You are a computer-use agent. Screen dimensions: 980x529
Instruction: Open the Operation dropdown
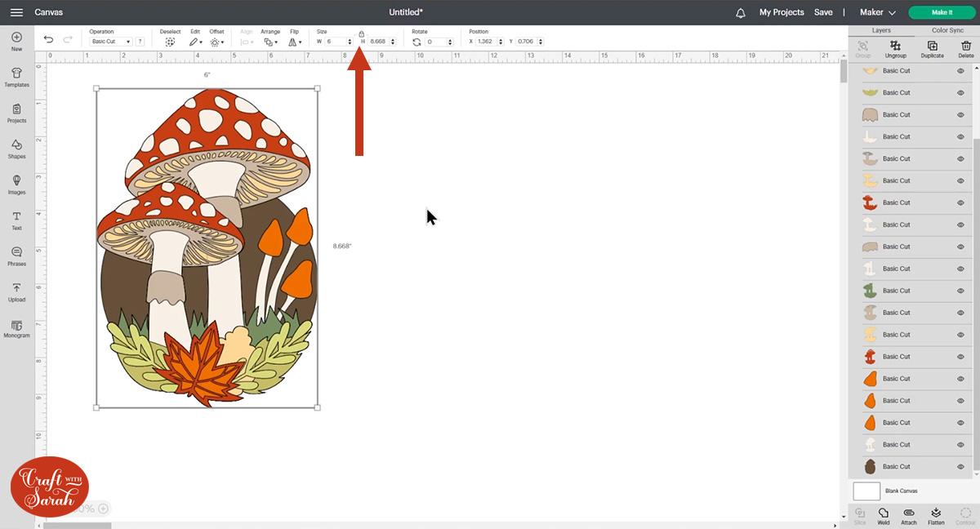click(111, 42)
